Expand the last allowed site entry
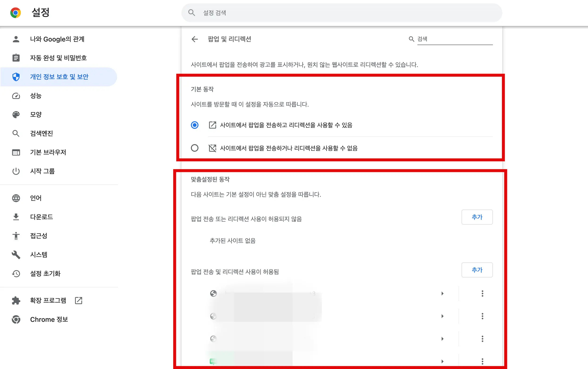Viewport: 588px width, 369px height. point(442,361)
